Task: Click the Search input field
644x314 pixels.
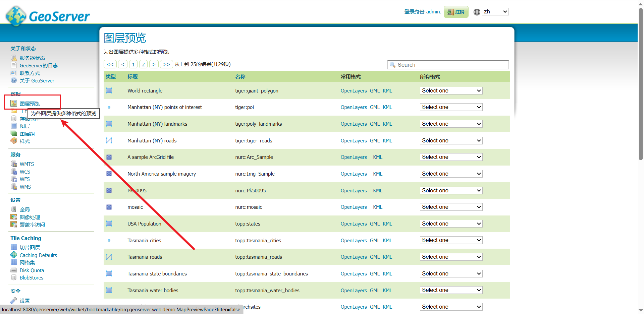Action: (x=448, y=65)
